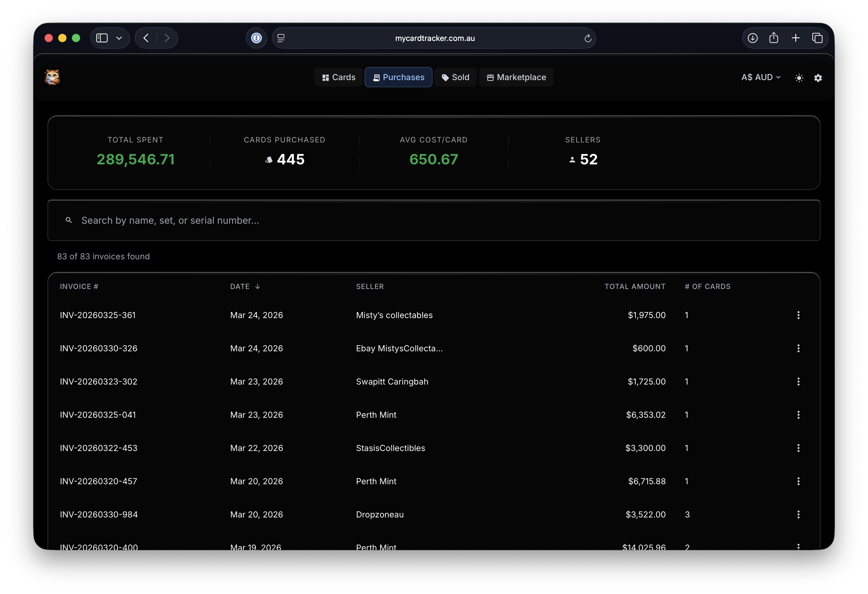Navigate back with the back arrow button
Viewport: 868px width, 594px height.
tap(146, 38)
